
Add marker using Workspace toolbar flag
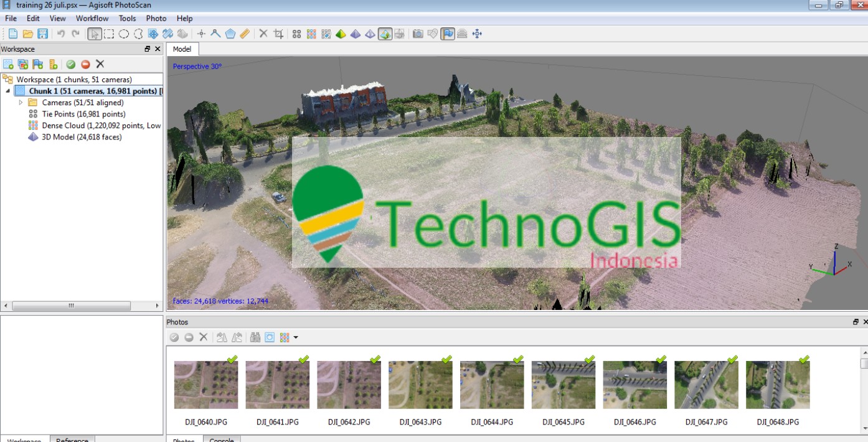click(x=38, y=64)
